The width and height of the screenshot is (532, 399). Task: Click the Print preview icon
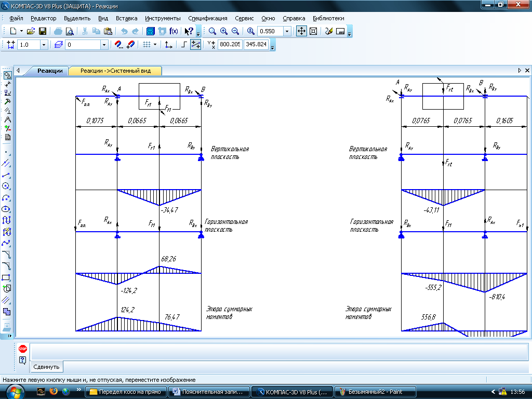tap(69, 31)
